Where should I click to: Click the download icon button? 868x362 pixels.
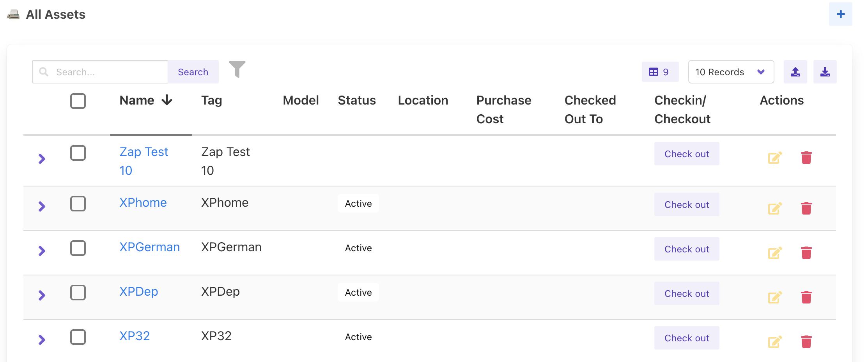[825, 72]
